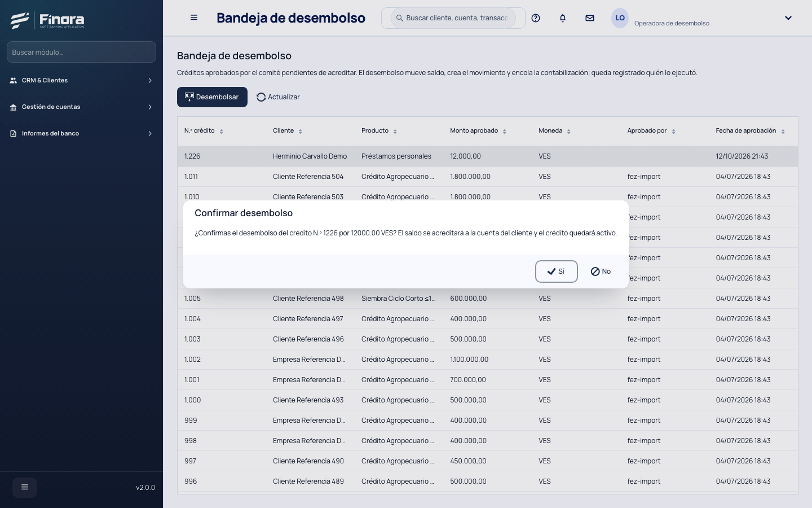Image resolution: width=812 pixels, height=508 pixels.
Task: Select the row for Cliente Referencia 504
Action: coord(488,177)
